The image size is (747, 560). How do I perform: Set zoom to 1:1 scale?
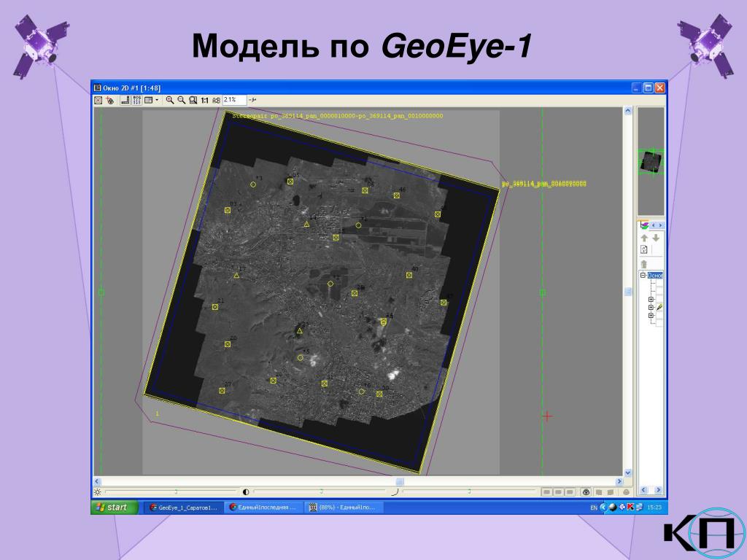tap(204, 101)
